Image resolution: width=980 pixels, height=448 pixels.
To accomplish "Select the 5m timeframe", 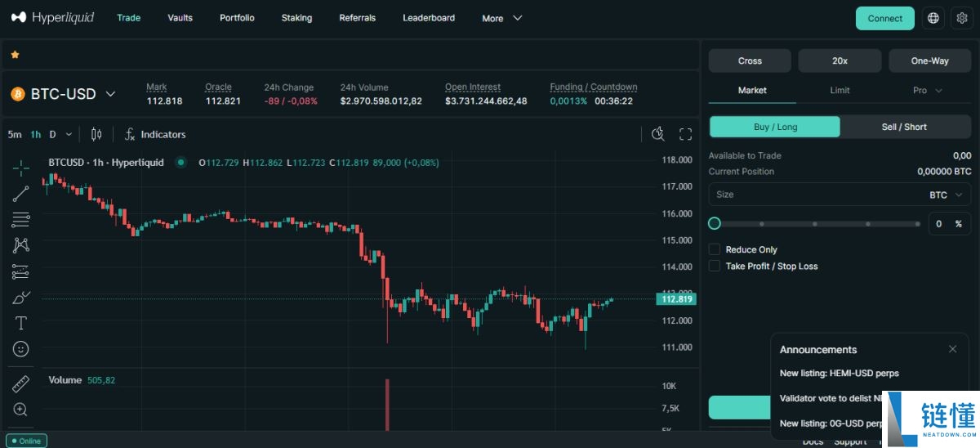I will pyautogui.click(x=15, y=134).
